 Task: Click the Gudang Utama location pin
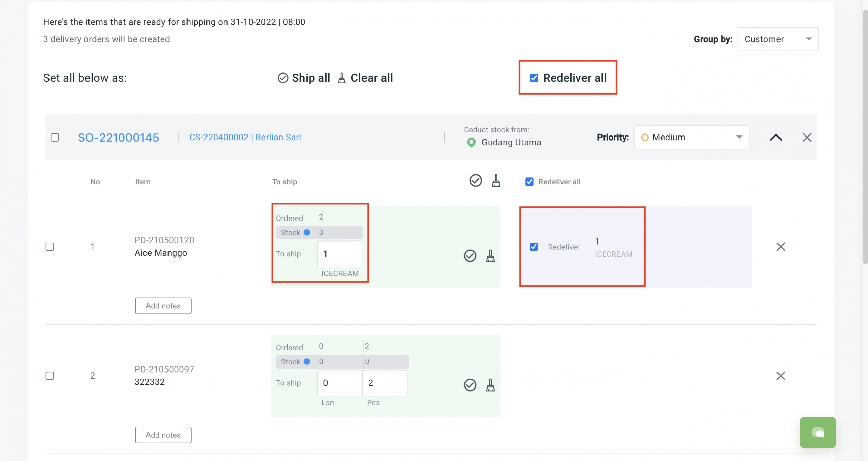coord(471,142)
